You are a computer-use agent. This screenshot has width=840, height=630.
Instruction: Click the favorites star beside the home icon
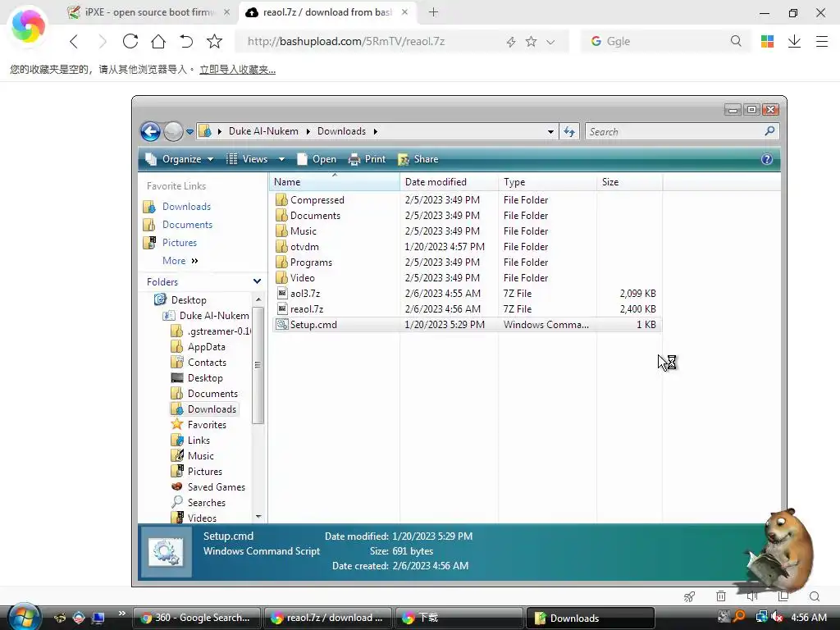pyautogui.click(x=214, y=41)
